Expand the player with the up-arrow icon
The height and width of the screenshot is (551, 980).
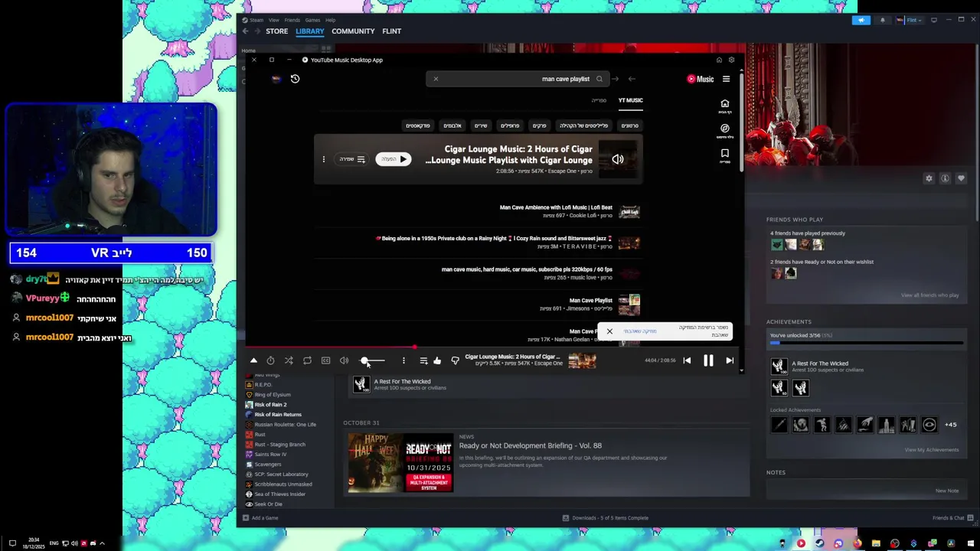click(253, 360)
